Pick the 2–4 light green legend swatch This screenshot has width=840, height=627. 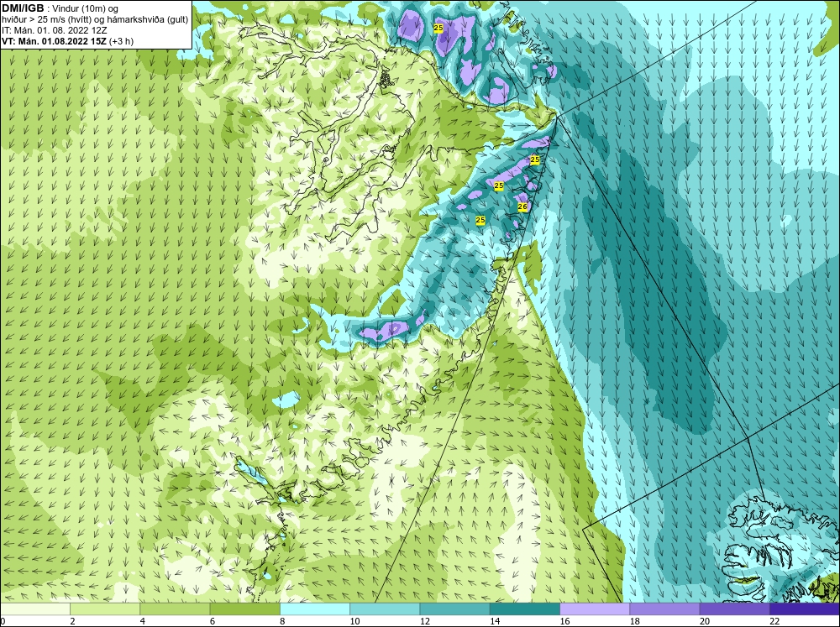point(105,609)
